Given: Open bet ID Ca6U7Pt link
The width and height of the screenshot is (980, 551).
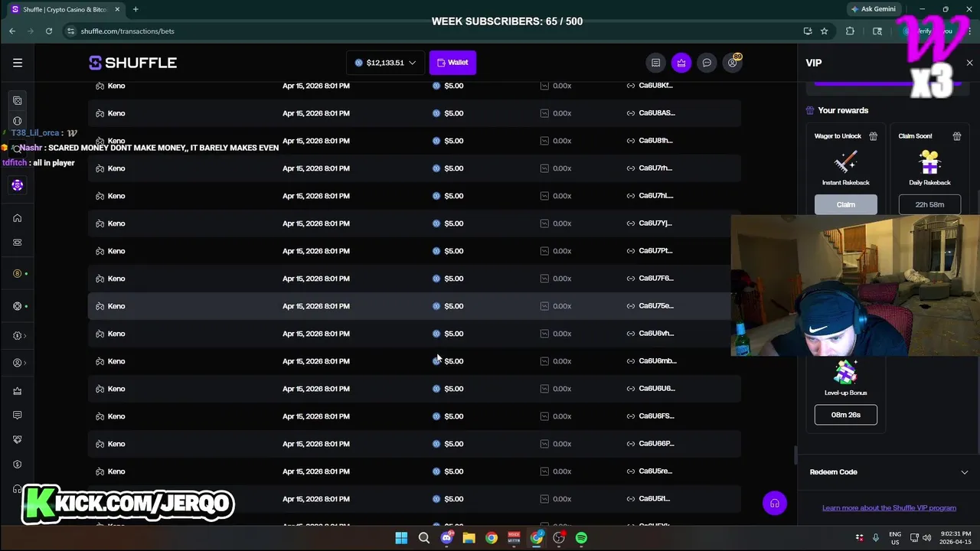Looking at the screenshot, I should [x=656, y=251].
